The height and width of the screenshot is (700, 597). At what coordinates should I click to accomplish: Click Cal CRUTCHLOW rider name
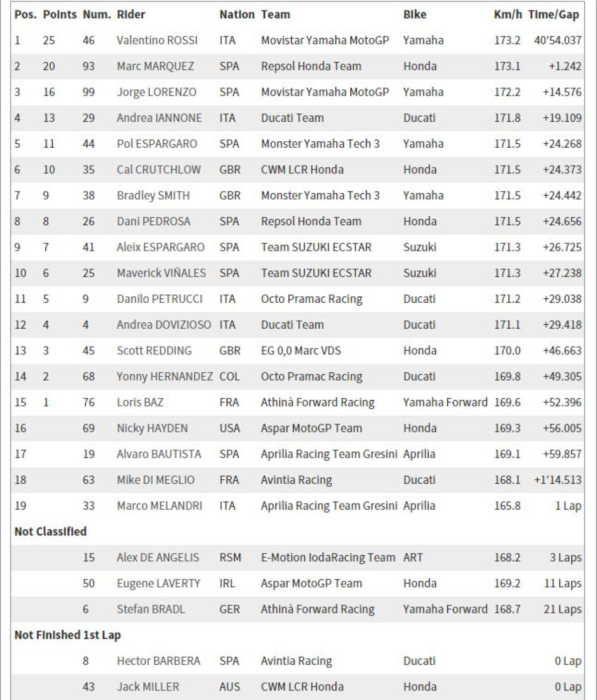coord(159,170)
